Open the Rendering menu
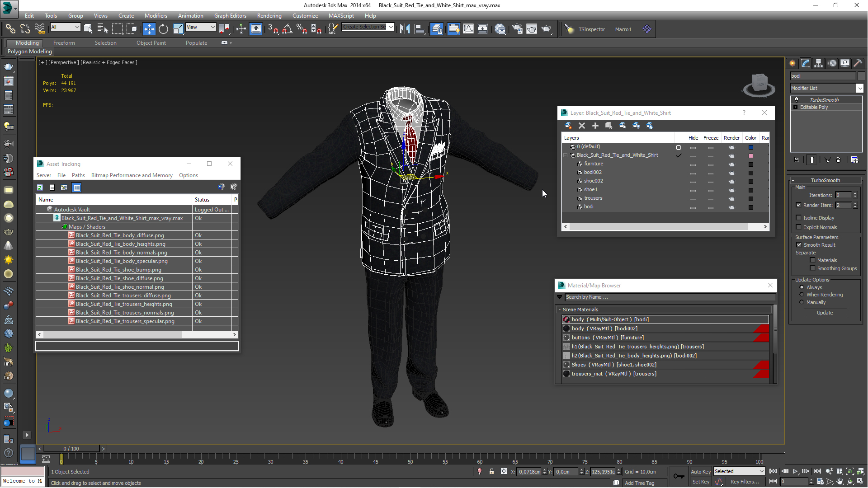 (x=269, y=15)
